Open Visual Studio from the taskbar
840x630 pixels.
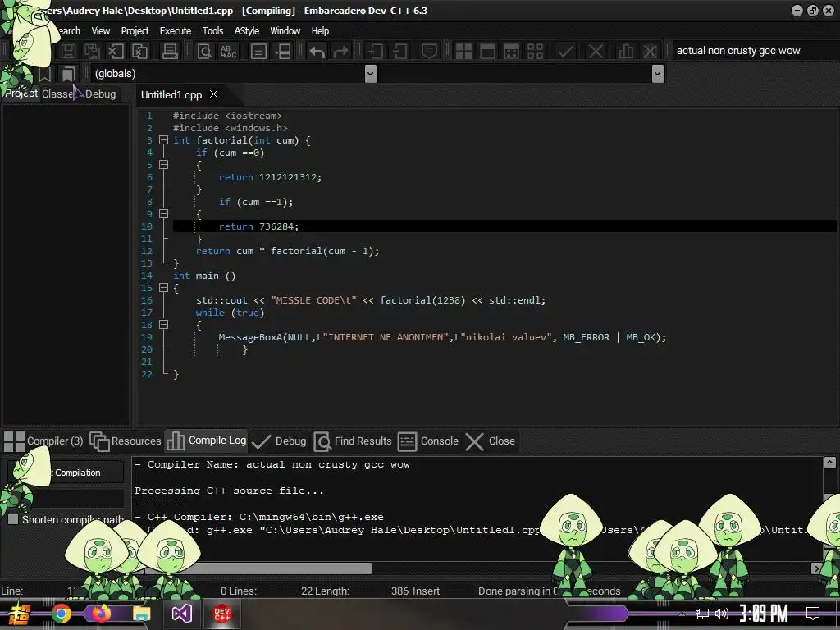[x=181, y=614]
